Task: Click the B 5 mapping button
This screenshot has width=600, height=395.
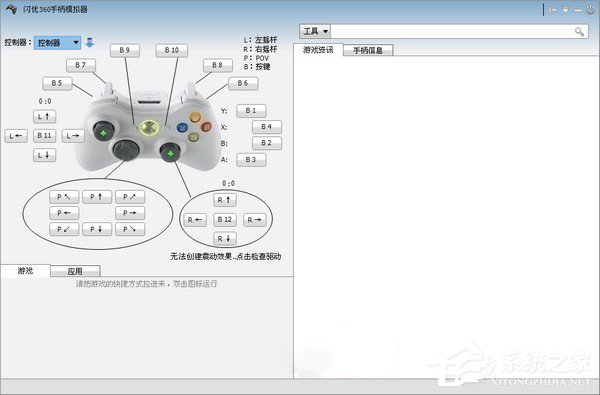Action: (57, 83)
